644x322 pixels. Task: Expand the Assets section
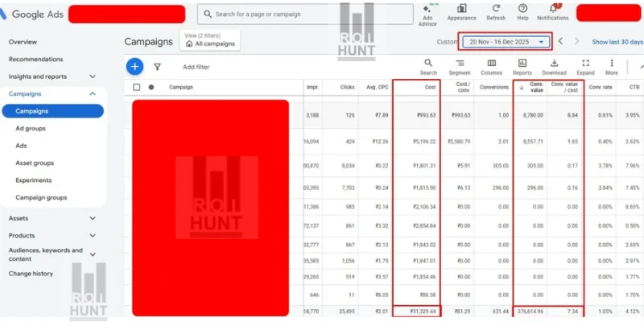tap(93, 218)
